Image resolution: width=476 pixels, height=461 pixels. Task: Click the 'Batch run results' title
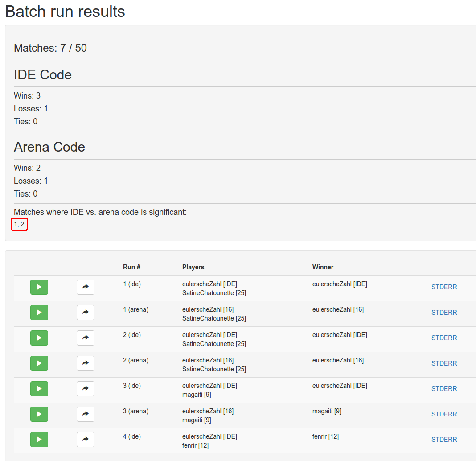click(65, 12)
